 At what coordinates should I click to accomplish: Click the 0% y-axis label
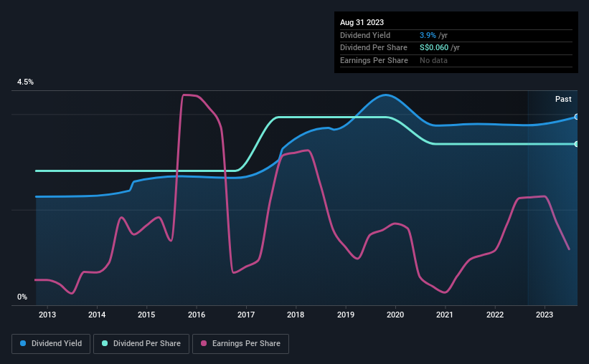pos(22,297)
